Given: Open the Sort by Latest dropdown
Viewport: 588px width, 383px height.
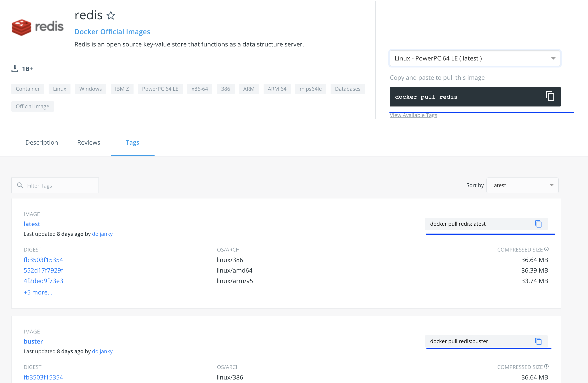Looking at the screenshot, I should point(522,185).
